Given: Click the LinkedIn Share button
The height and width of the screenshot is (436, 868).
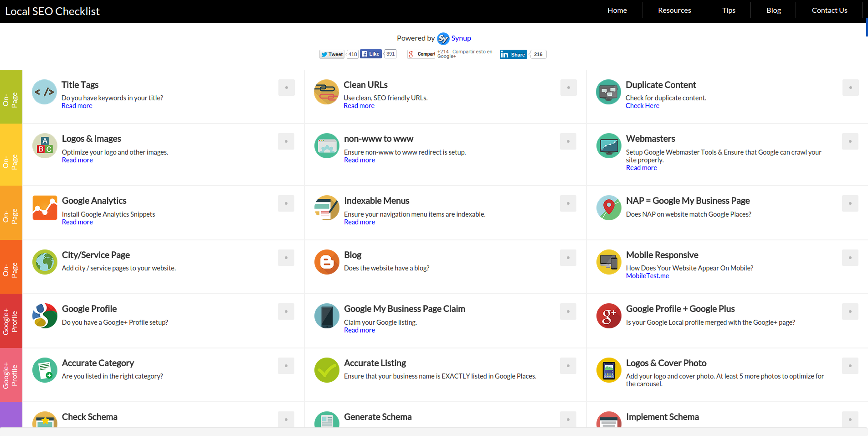Looking at the screenshot, I should point(514,54).
